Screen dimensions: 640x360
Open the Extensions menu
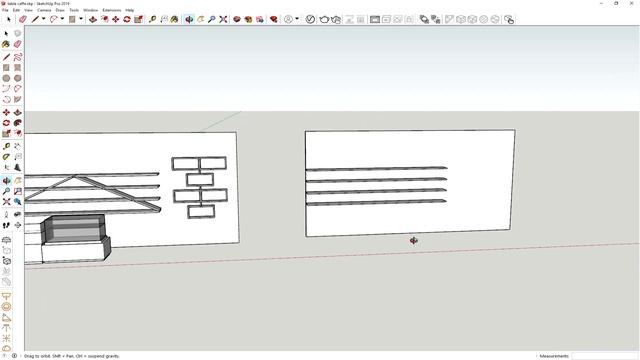tap(111, 10)
